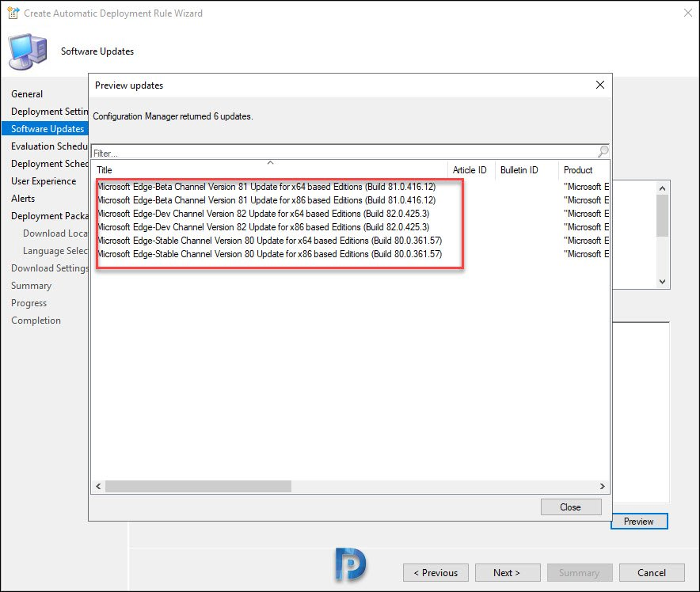Click the horizontal scrollbar left arrow
The image size is (700, 592).
point(98,486)
